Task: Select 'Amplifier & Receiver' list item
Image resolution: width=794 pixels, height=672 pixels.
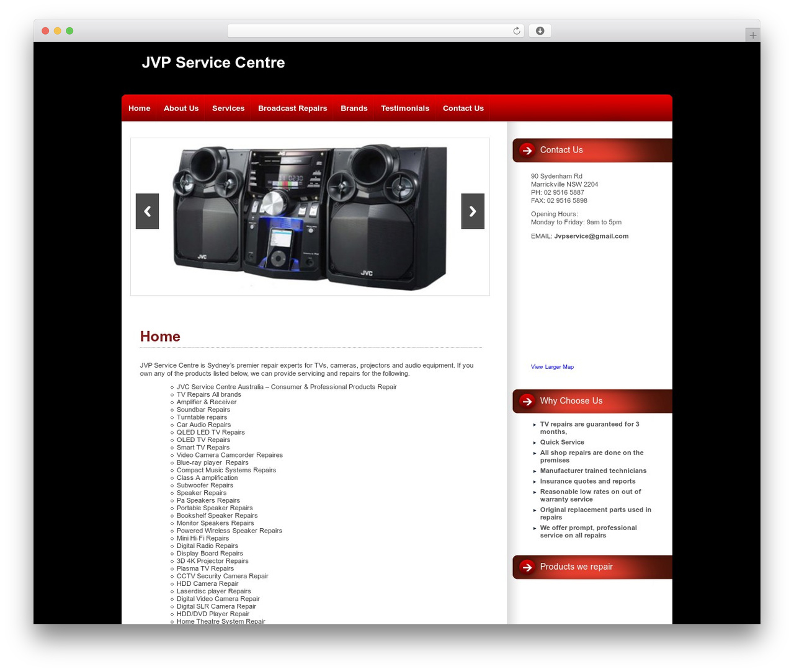Action: pyautogui.click(x=207, y=402)
